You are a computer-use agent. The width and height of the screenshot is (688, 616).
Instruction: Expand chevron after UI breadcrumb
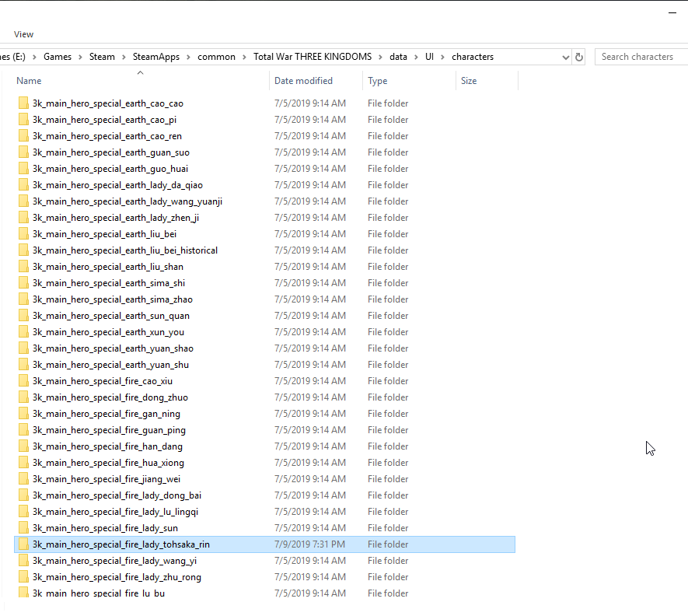point(442,57)
